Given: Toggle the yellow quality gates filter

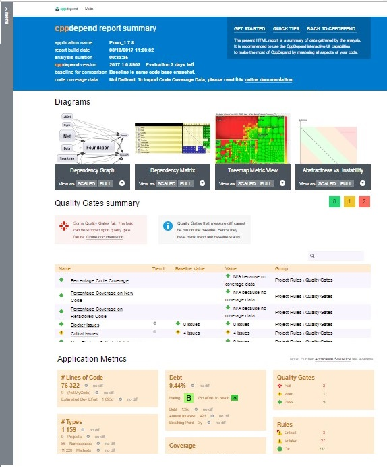Looking at the screenshot, I should point(349,201).
